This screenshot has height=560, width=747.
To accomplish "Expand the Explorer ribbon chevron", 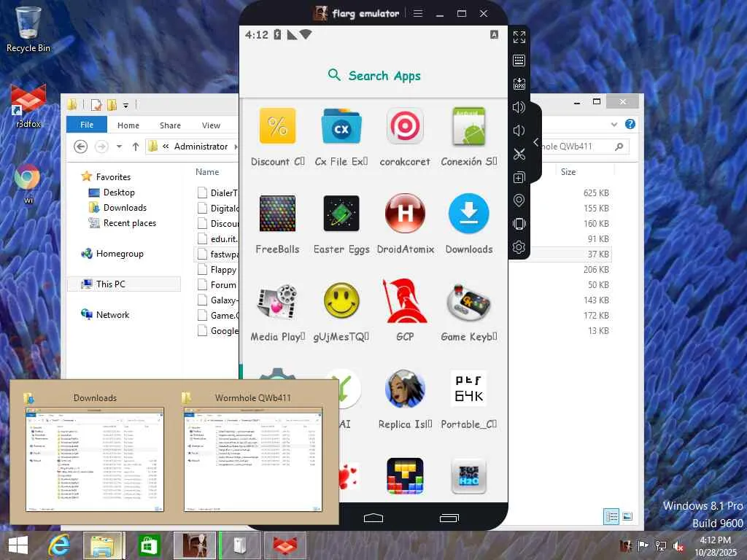I will (614, 125).
